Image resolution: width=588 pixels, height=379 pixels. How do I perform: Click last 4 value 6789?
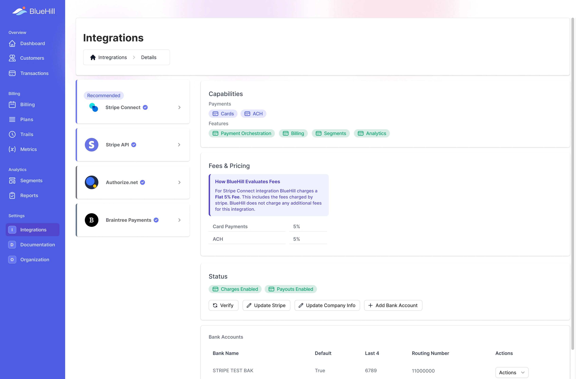point(371,371)
